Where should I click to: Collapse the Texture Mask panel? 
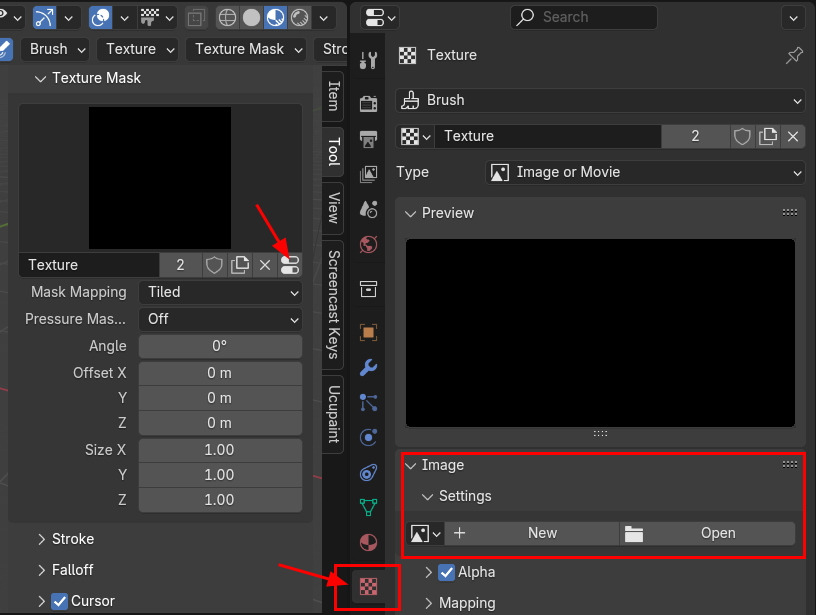41,79
